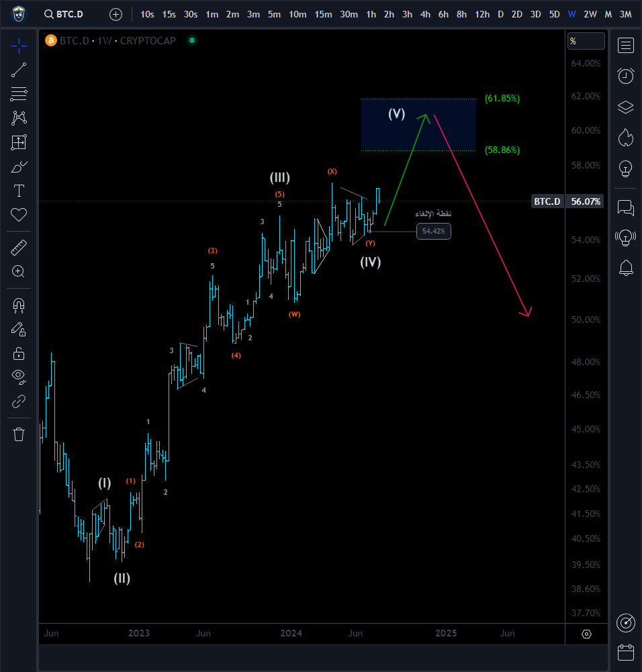
Task: Select the green projection arrow
Action: (x=406, y=170)
